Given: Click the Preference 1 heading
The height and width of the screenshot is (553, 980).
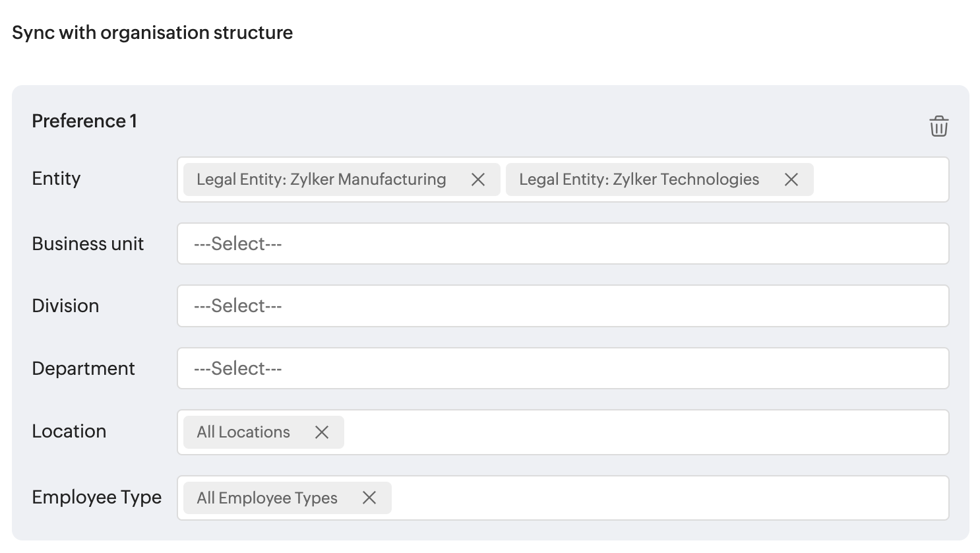Looking at the screenshot, I should click(84, 121).
